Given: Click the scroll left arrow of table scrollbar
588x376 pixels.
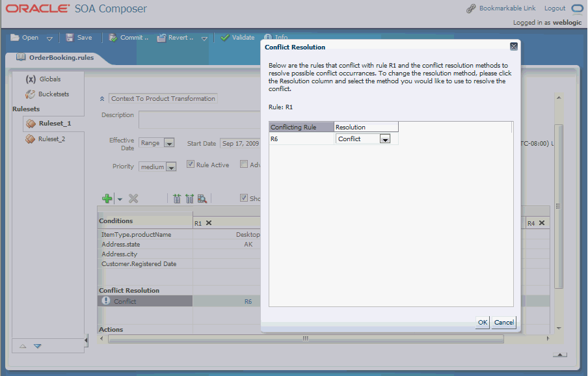Looking at the screenshot, I should (101, 338).
